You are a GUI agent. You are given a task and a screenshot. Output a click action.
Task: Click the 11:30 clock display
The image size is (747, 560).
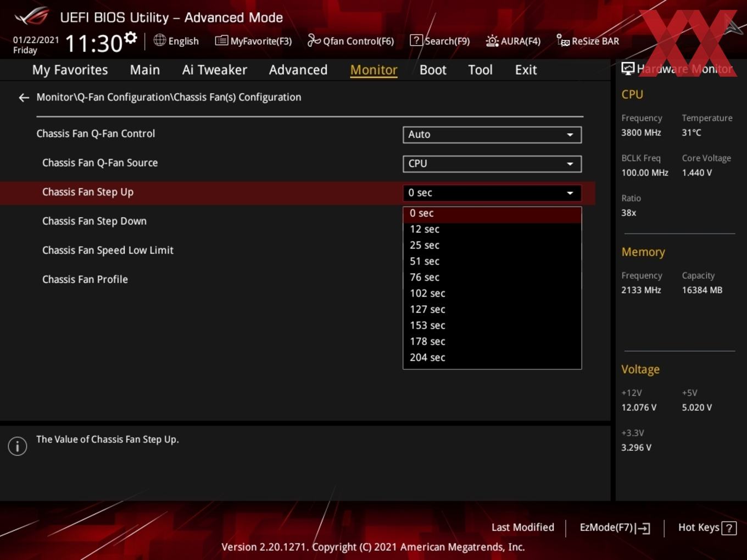(x=93, y=43)
